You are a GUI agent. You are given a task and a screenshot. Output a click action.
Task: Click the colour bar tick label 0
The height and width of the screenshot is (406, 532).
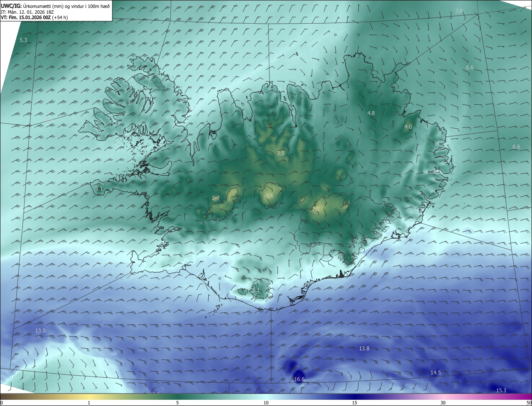click(x=2, y=403)
